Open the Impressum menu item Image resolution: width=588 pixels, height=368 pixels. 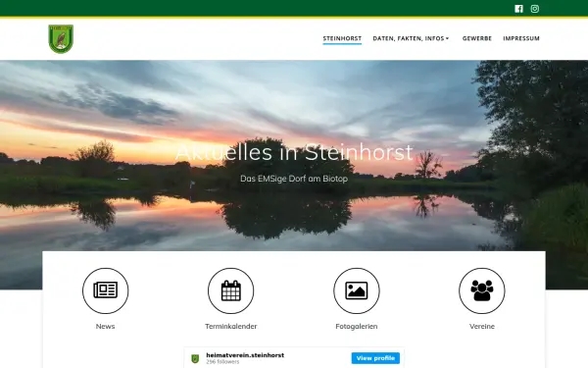click(x=521, y=38)
